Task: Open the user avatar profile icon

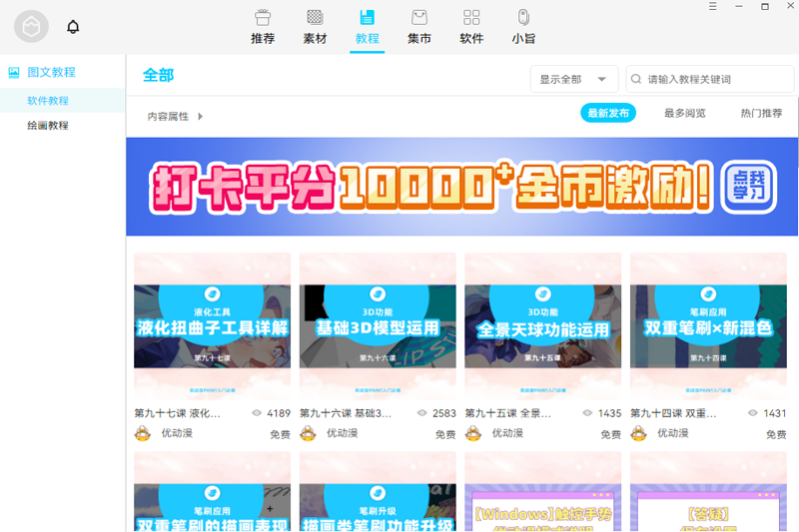Action: click(31, 27)
